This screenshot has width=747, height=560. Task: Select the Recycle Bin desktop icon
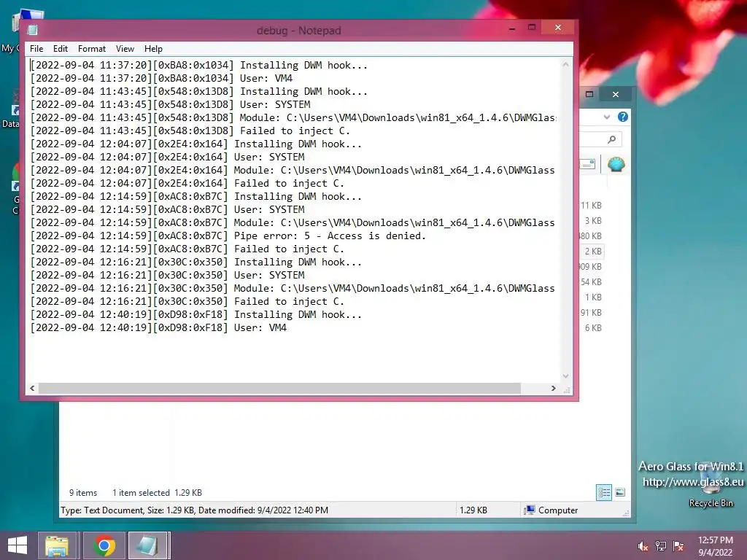[x=711, y=486]
